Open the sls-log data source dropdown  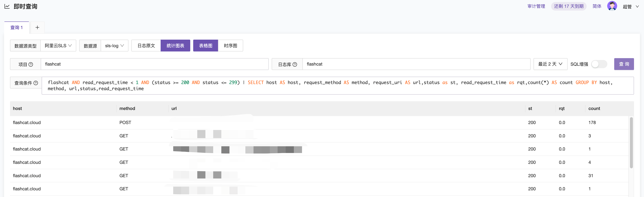tap(114, 46)
